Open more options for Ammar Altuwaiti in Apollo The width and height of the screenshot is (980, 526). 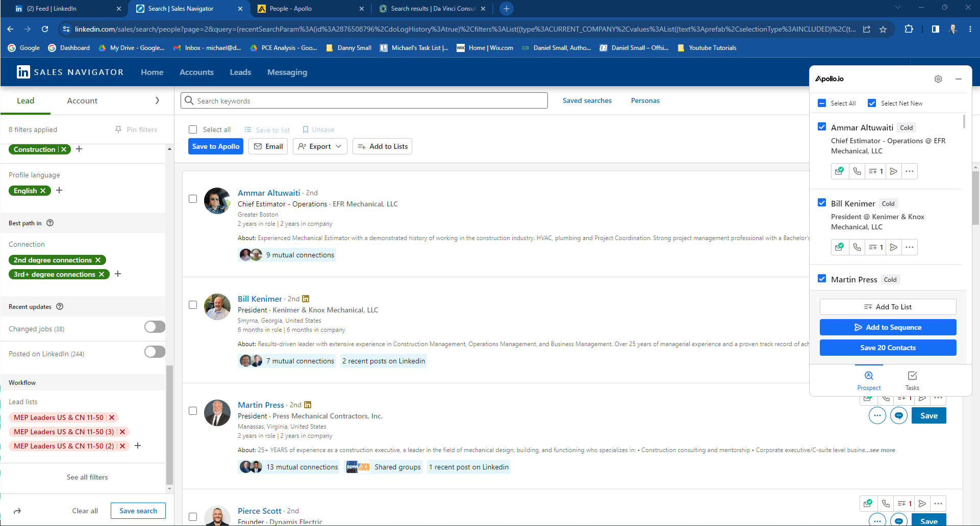[x=910, y=171]
